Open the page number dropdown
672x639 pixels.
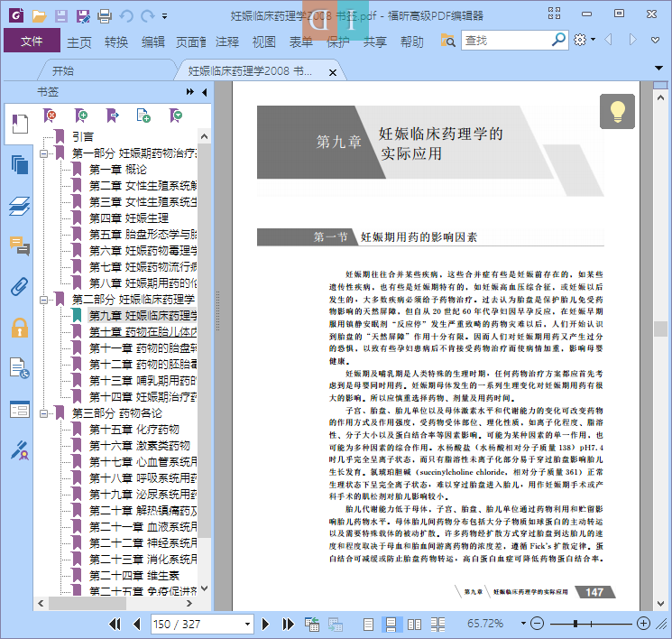click(247, 624)
